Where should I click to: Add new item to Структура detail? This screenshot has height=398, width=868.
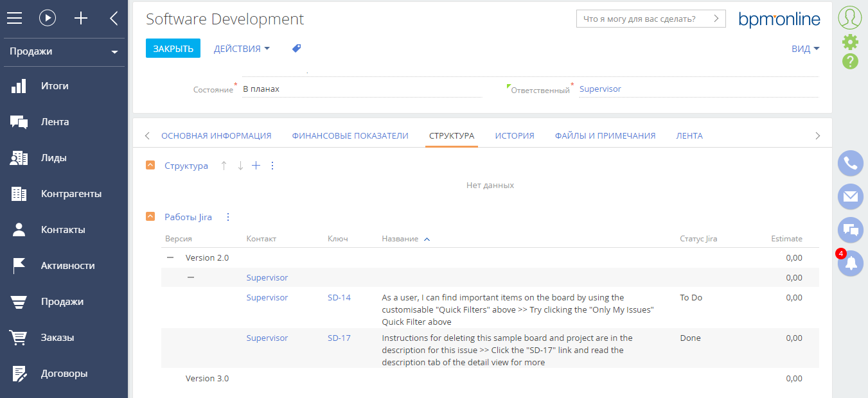[256, 166]
